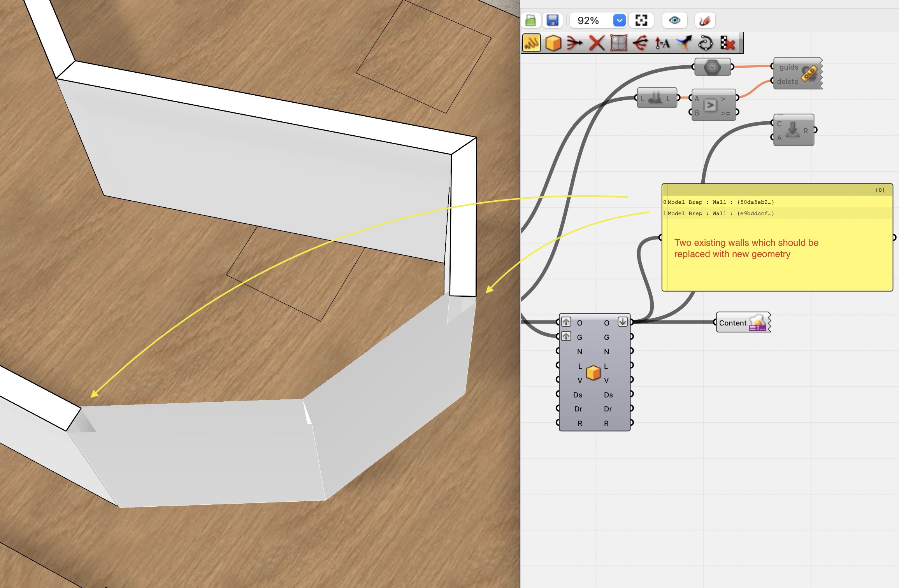Click the down-arrow toggle beside output O

tap(623, 322)
